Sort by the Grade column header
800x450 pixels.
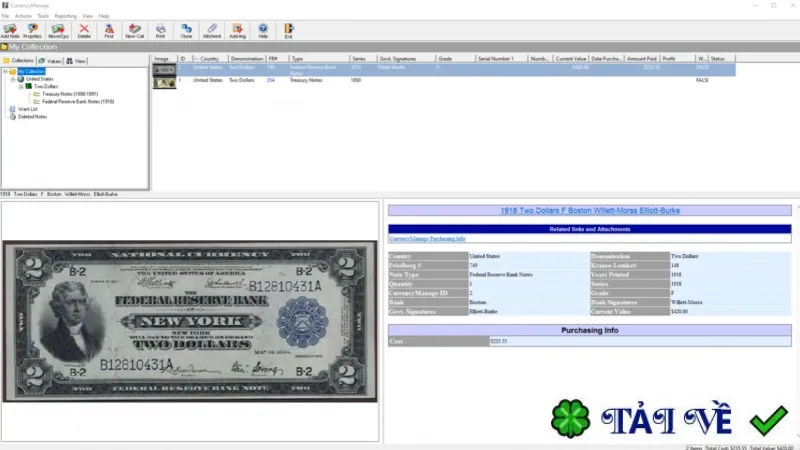click(x=455, y=59)
